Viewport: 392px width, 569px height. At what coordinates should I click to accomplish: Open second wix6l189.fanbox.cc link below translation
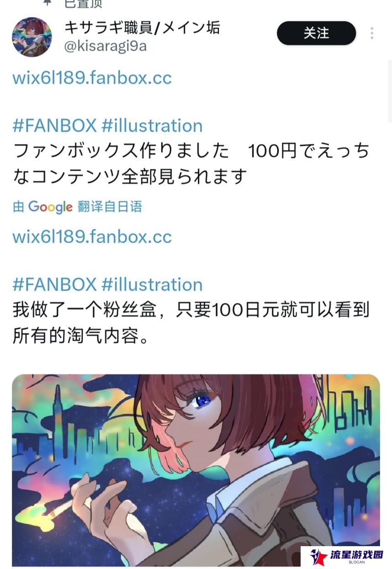[92, 236]
